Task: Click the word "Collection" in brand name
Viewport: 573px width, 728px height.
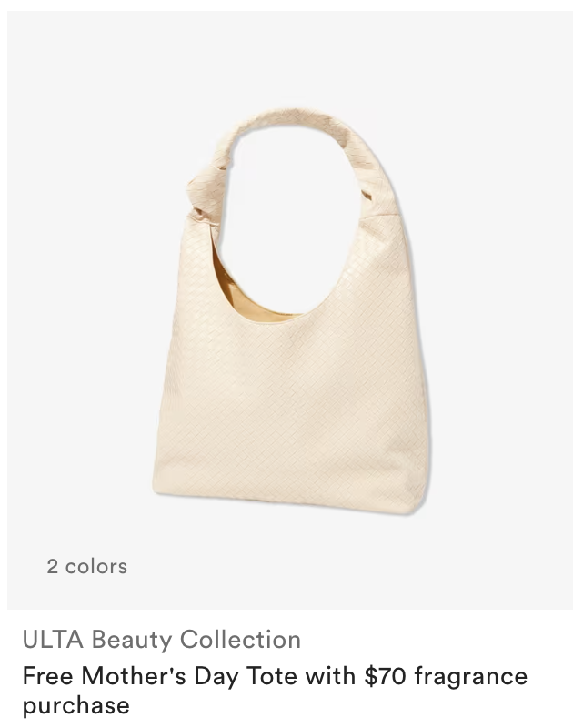Action: 240,640
